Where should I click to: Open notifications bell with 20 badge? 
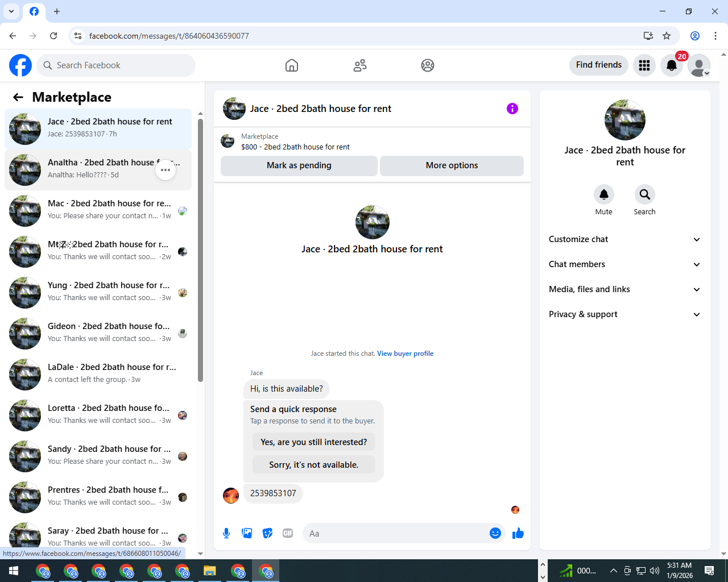point(672,65)
